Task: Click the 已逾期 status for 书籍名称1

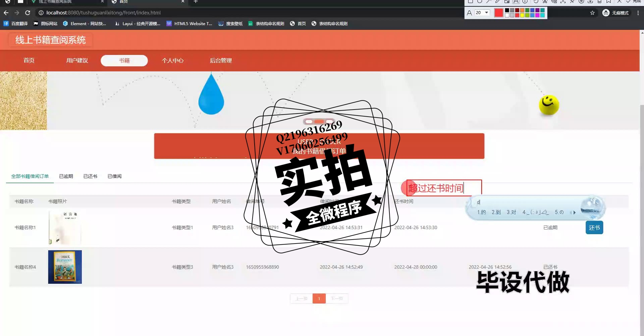Action: coord(550,227)
